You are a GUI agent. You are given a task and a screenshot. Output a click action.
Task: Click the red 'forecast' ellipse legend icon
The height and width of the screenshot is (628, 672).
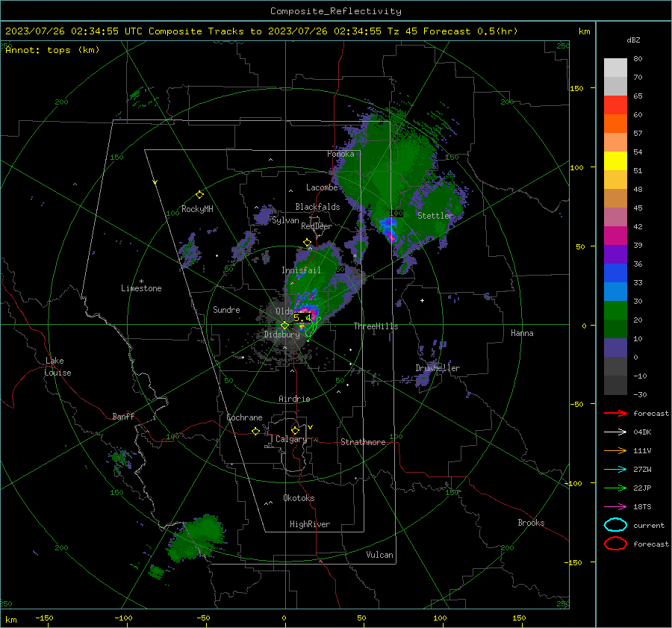click(x=615, y=544)
